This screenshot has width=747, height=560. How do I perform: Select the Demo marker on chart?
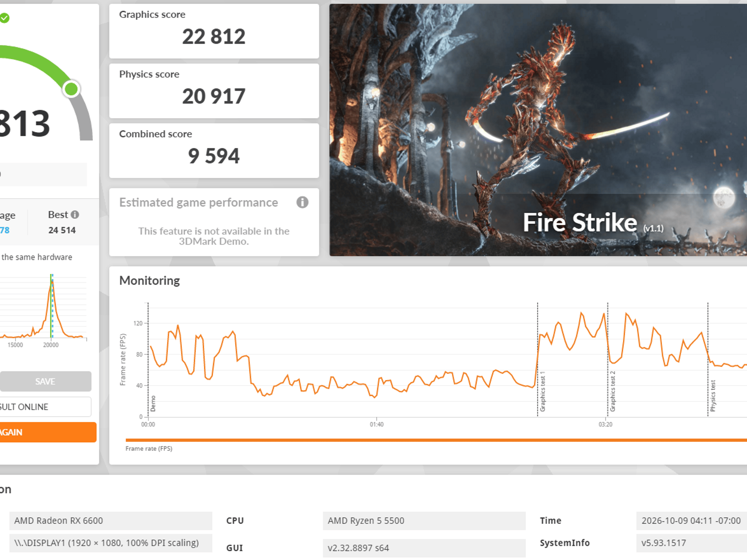[x=153, y=404]
